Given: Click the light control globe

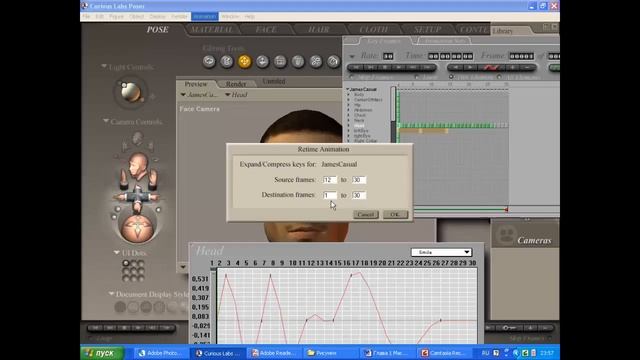Looking at the screenshot, I should tap(131, 92).
